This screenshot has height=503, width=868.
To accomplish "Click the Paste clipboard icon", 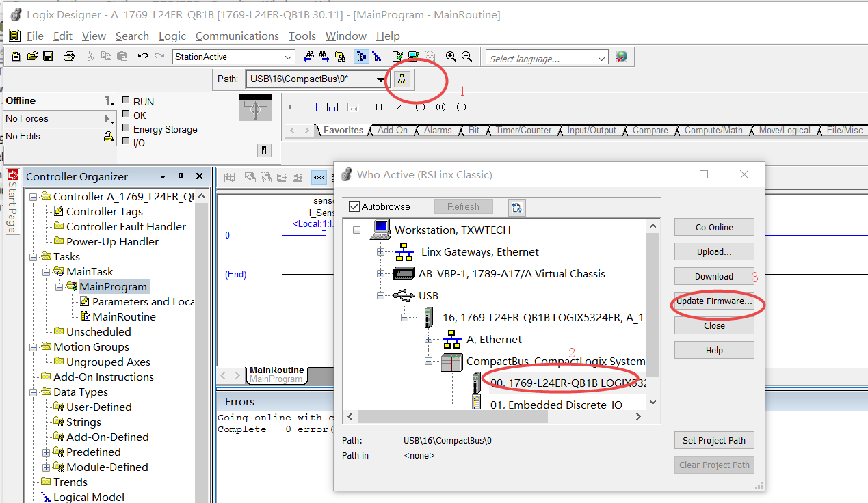I will (122, 57).
